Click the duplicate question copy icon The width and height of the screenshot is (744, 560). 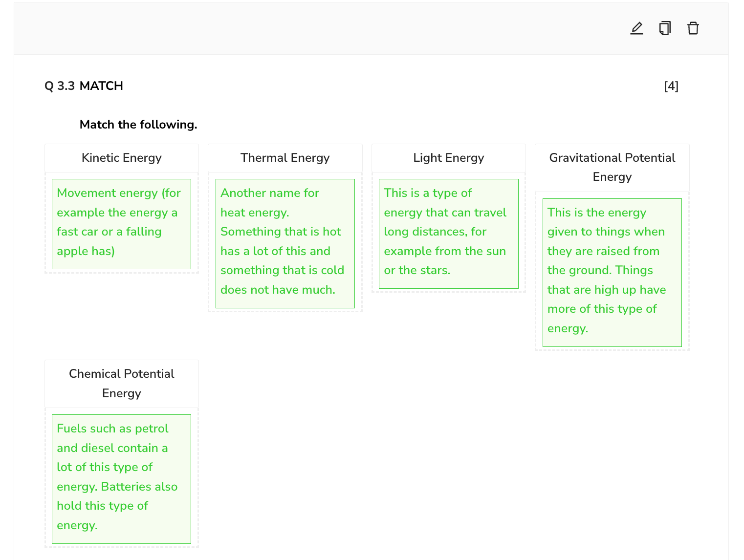tap(665, 28)
